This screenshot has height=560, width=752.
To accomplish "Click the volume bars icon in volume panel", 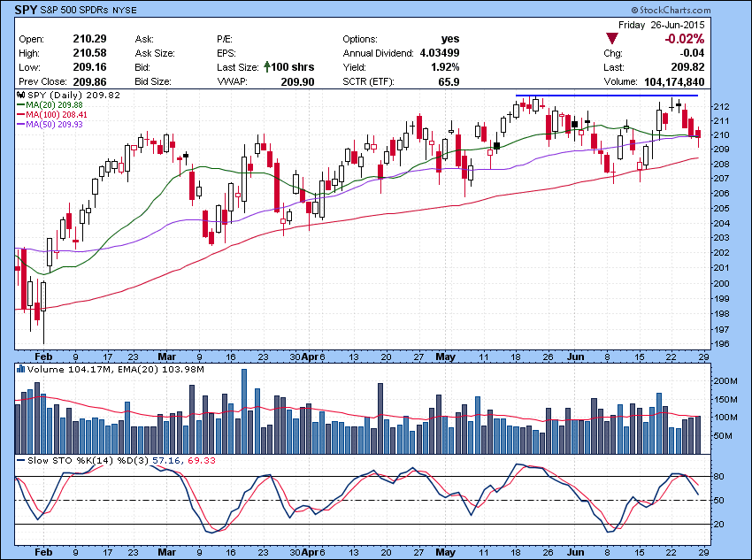I will pos(21,369).
